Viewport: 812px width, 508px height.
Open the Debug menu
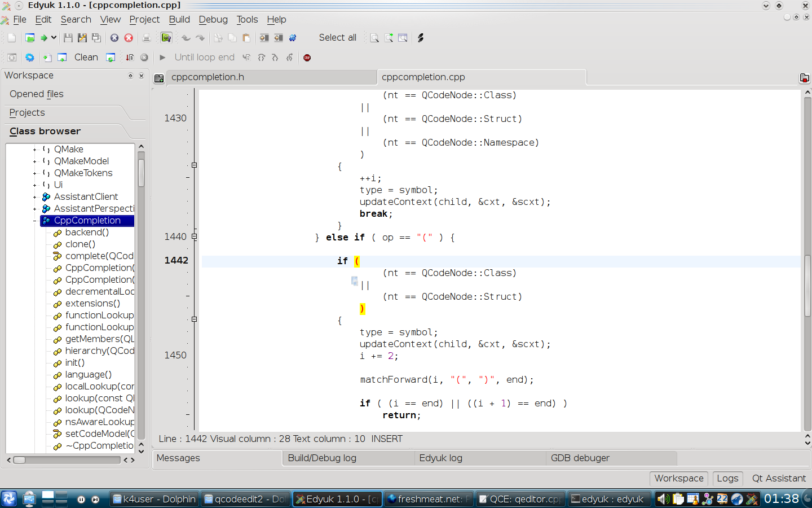(x=213, y=19)
